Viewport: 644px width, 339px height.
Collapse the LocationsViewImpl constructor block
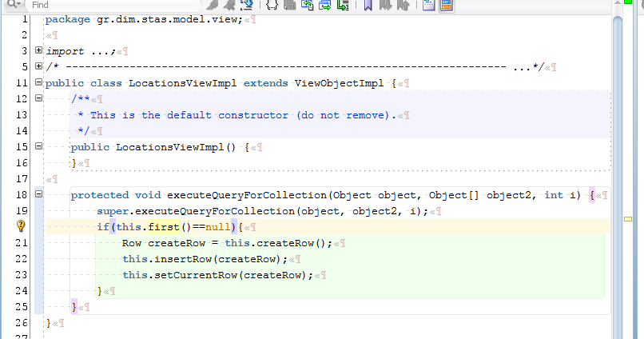[x=38, y=146]
